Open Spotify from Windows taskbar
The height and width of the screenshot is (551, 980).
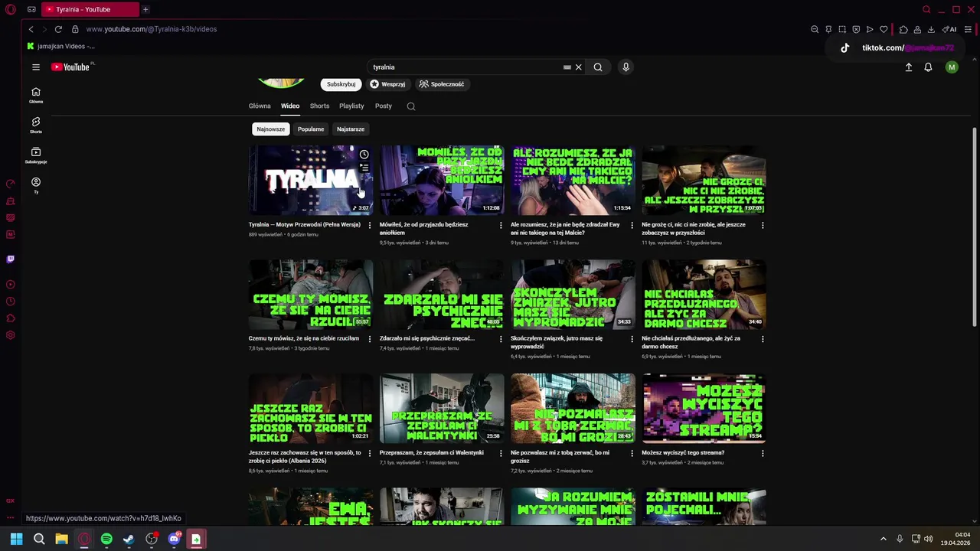coord(106,539)
